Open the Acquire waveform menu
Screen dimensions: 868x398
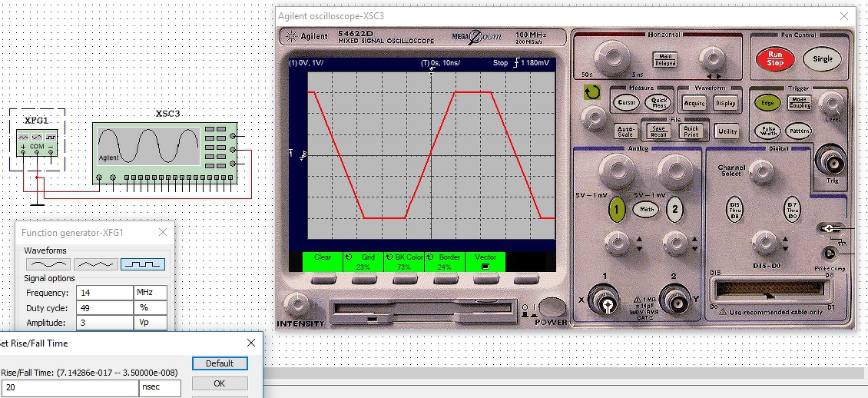tap(694, 103)
